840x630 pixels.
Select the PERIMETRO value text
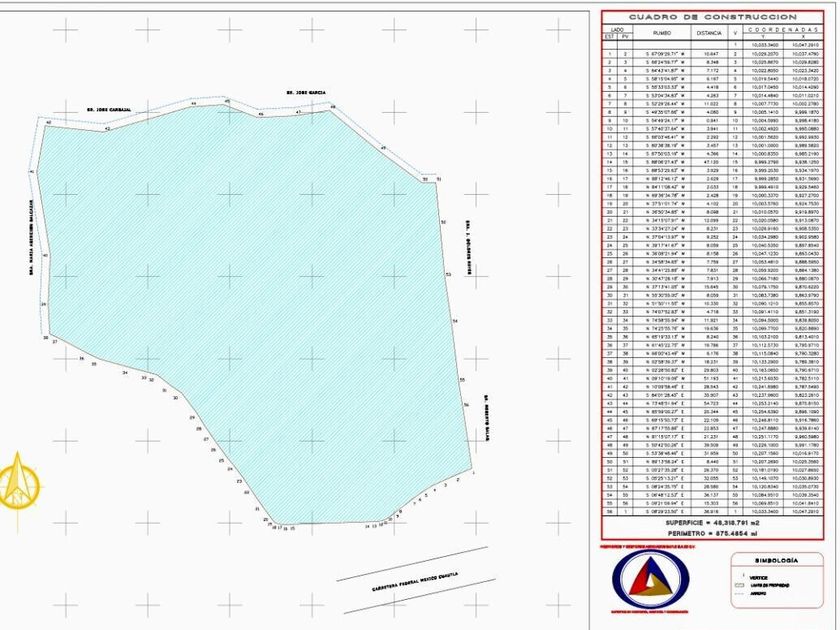coord(712,534)
